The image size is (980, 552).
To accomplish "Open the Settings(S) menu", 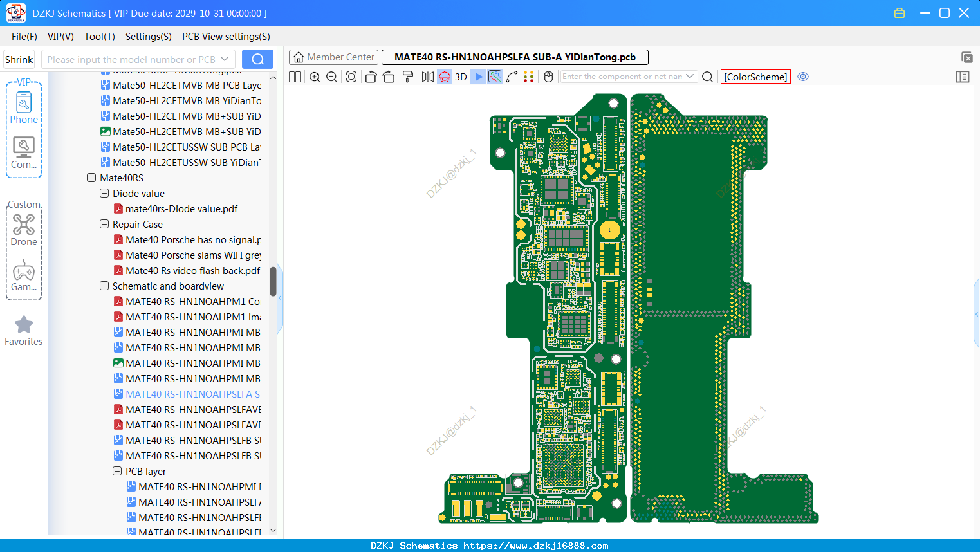I will pyautogui.click(x=148, y=37).
